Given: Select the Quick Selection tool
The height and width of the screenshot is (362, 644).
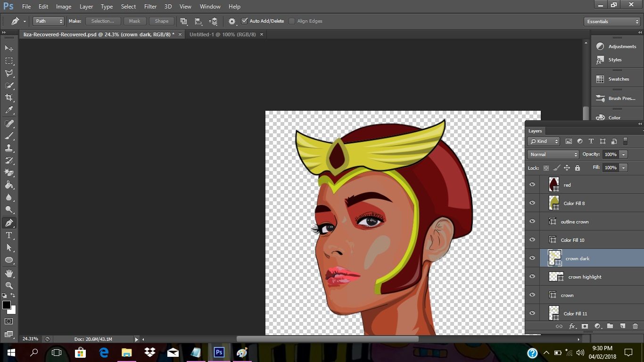Looking at the screenshot, I should point(9,85).
